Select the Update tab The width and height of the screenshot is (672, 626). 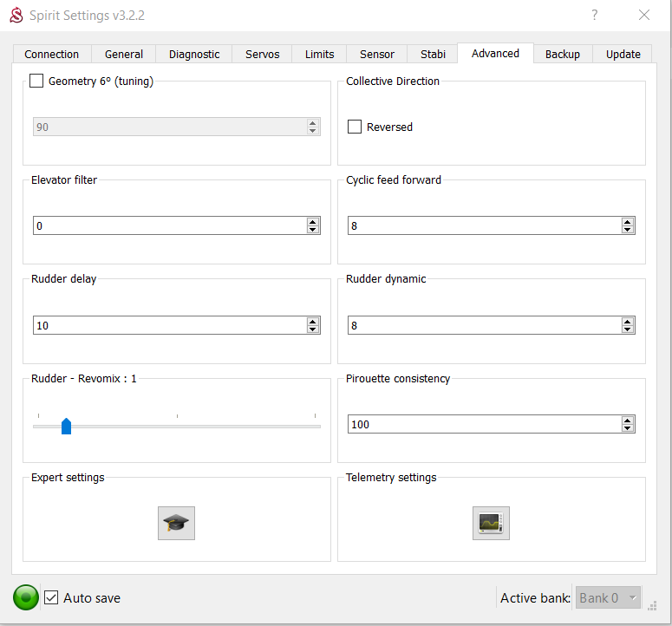click(x=623, y=54)
